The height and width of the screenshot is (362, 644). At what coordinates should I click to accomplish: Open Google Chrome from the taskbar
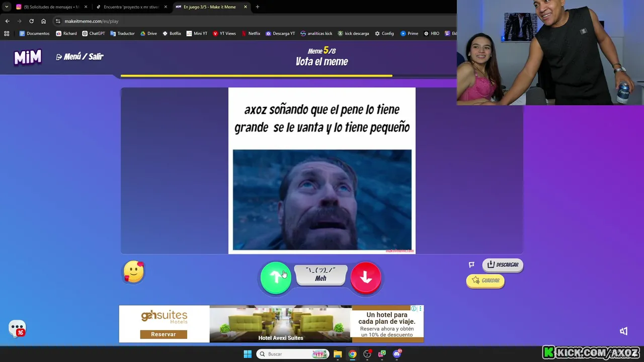pyautogui.click(x=352, y=354)
